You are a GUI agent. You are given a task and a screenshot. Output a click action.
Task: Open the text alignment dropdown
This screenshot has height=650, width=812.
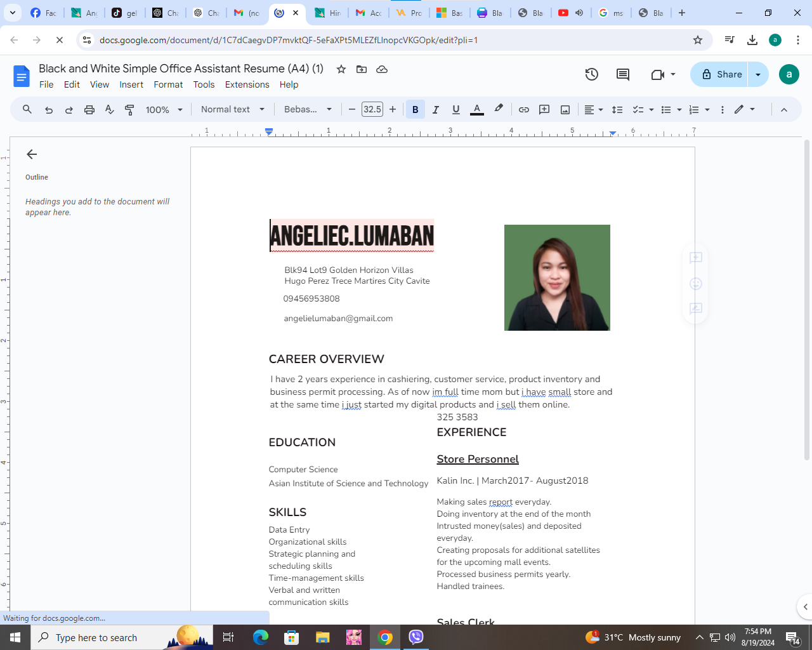click(594, 110)
